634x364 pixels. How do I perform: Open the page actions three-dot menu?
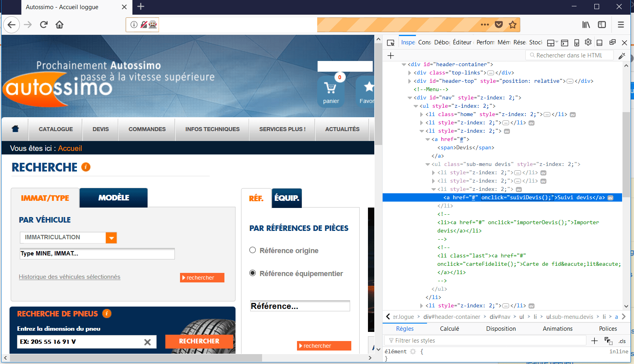(x=485, y=25)
